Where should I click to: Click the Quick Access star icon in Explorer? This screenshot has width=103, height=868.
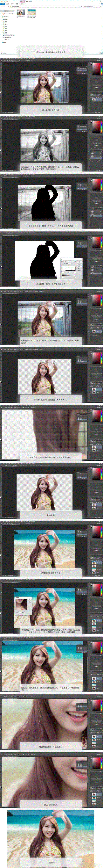[3, 11]
